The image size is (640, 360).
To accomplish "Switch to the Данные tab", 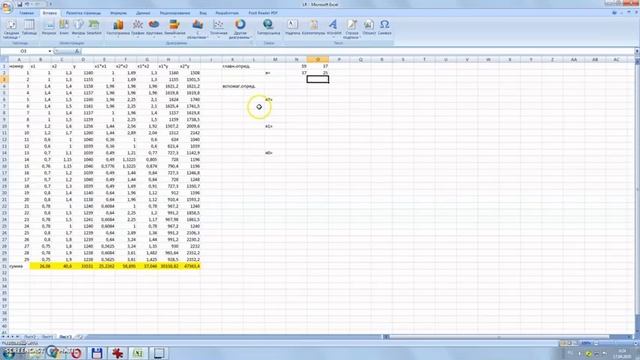I will pyautogui.click(x=143, y=13).
